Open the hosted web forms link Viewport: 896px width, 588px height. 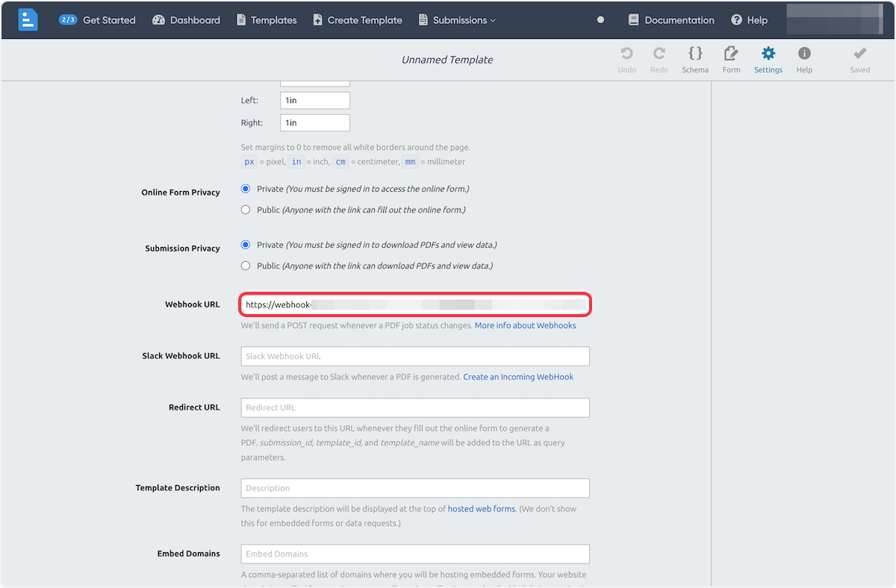(x=482, y=509)
